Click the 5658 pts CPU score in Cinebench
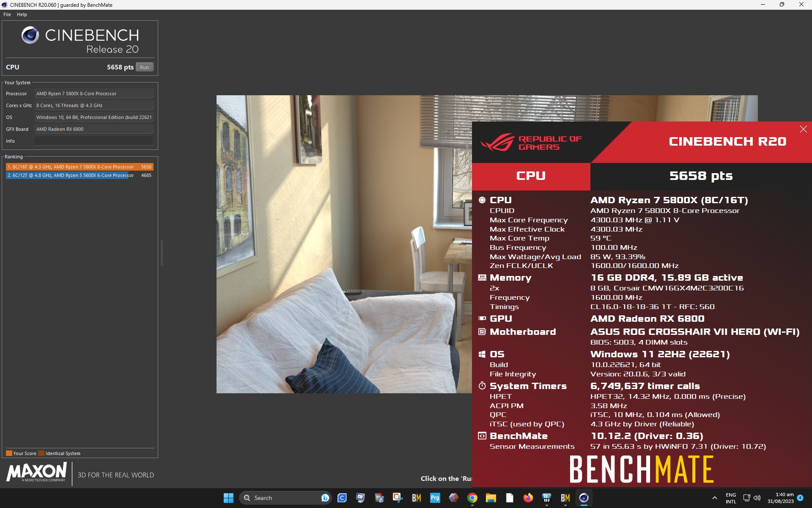812x508 pixels. click(x=120, y=67)
